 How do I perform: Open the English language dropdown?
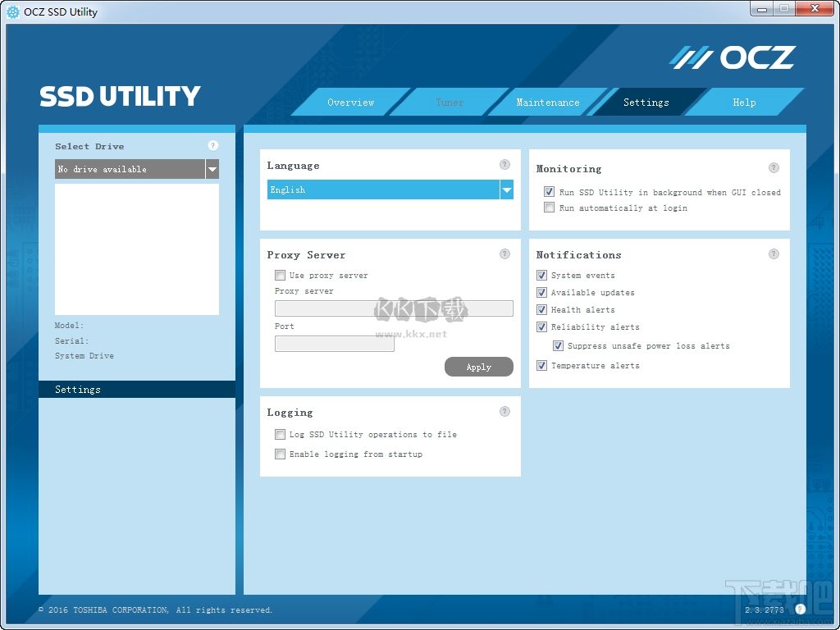[508, 189]
